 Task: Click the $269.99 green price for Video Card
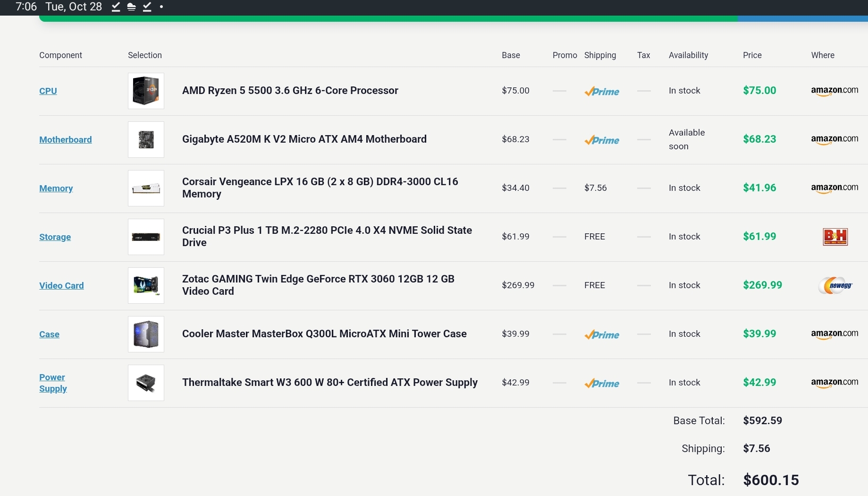pyautogui.click(x=762, y=285)
